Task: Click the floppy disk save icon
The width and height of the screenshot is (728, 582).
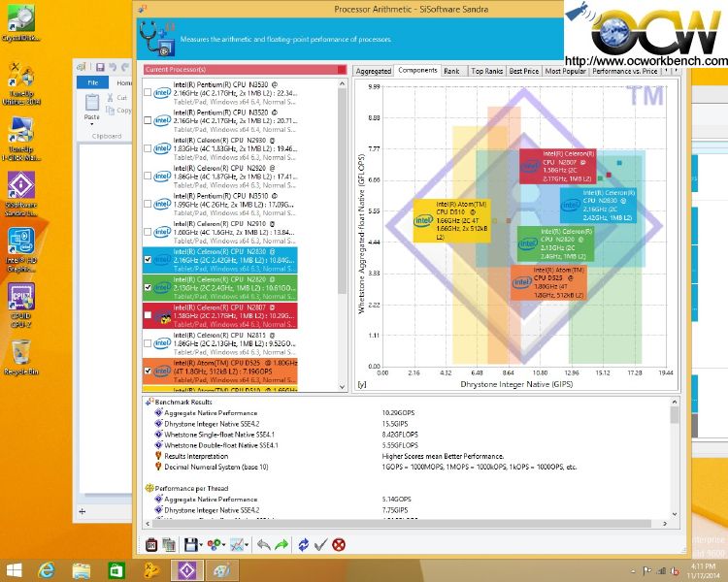Action: (190, 544)
